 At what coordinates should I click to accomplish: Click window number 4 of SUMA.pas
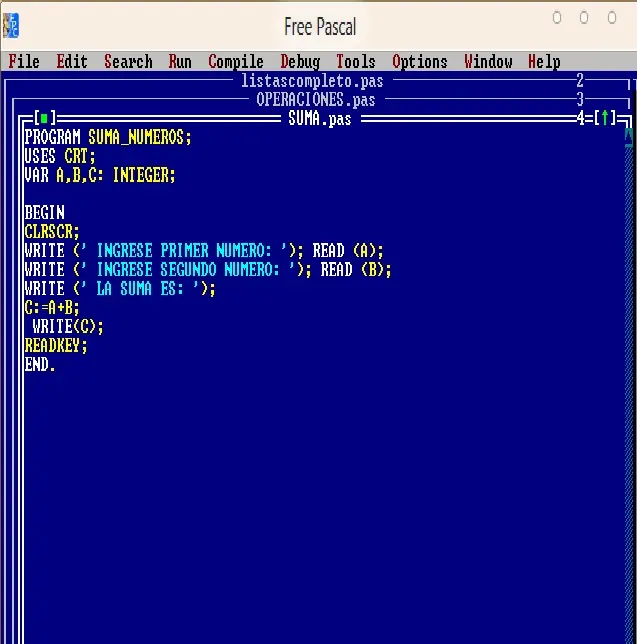pyautogui.click(x=580, y=118)
